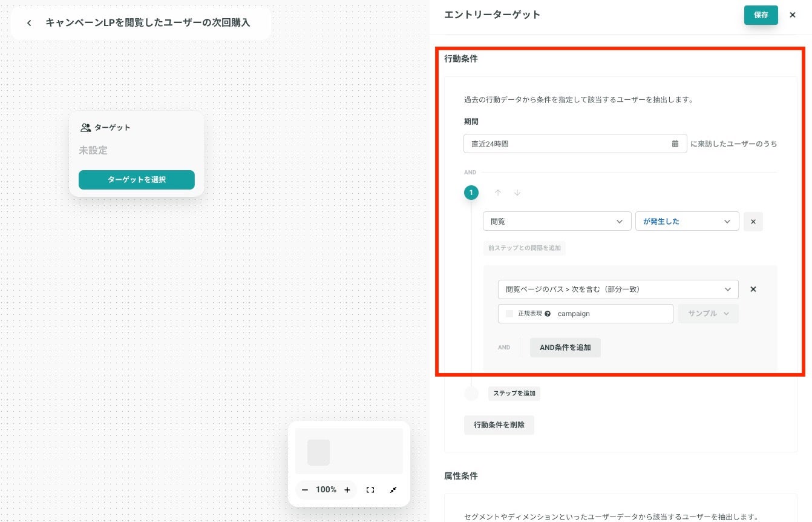
Task: Delete the path filter condition with X
Action: click(x=753, y=289)
